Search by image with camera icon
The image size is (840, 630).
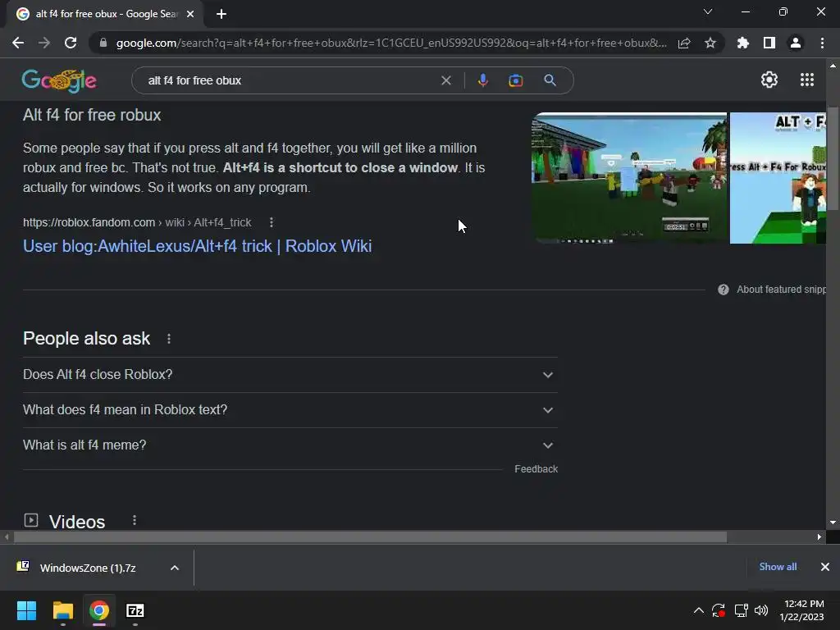point(515,80)
